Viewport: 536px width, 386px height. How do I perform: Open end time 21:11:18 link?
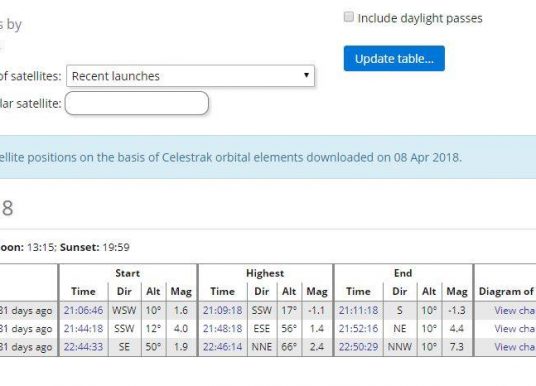pos(358,310)
